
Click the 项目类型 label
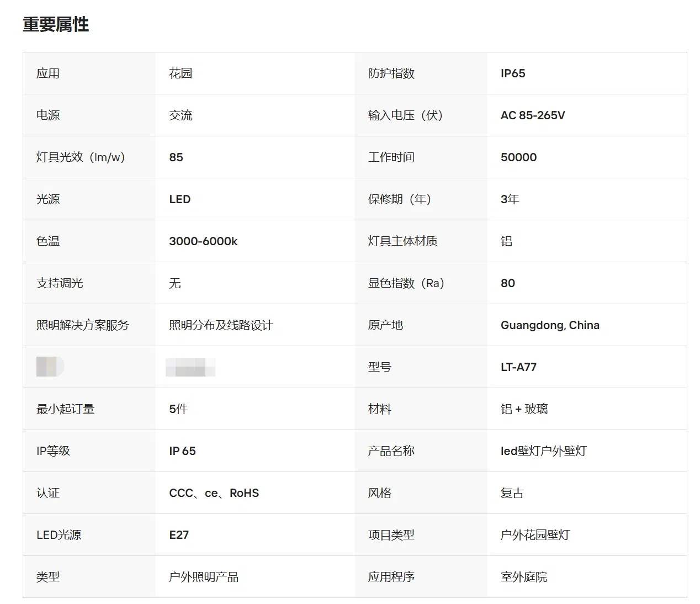click(x=391, y=535)
